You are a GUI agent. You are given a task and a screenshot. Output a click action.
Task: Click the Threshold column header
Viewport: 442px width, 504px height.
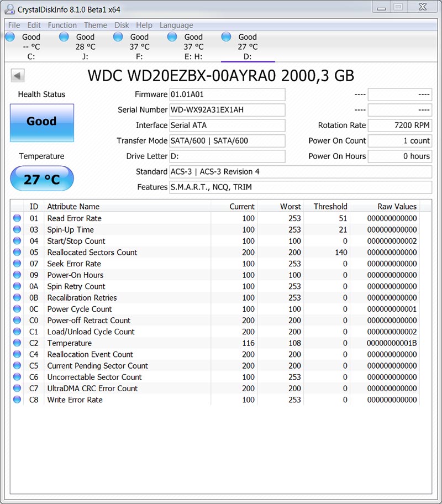327,206
